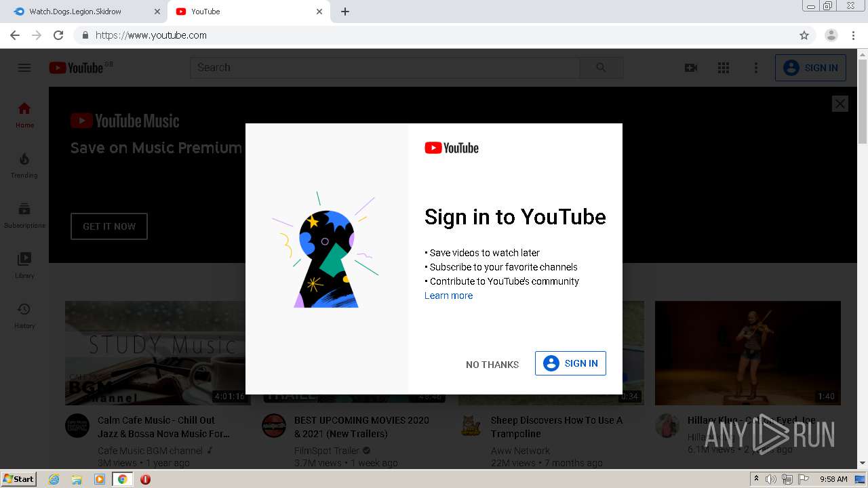Screen dimensions: 868x488
Task: Go to Home in the sidebar
Action: 24,115
